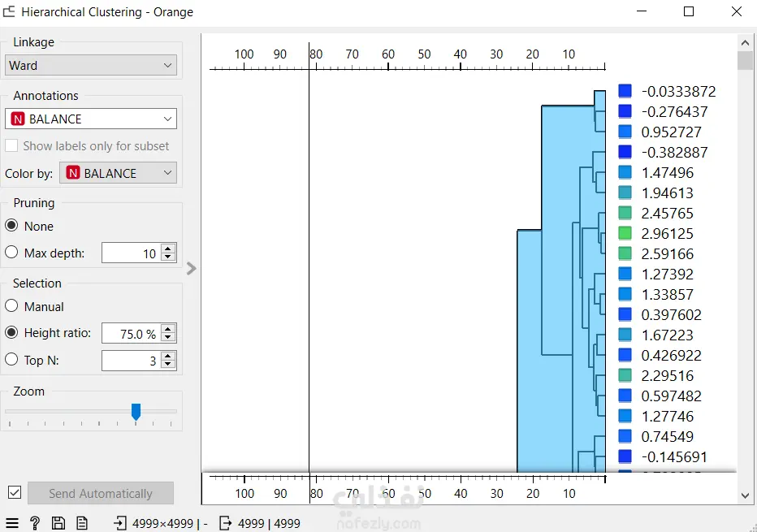
Task: Select the None pruning option
Action: (11, 226)
